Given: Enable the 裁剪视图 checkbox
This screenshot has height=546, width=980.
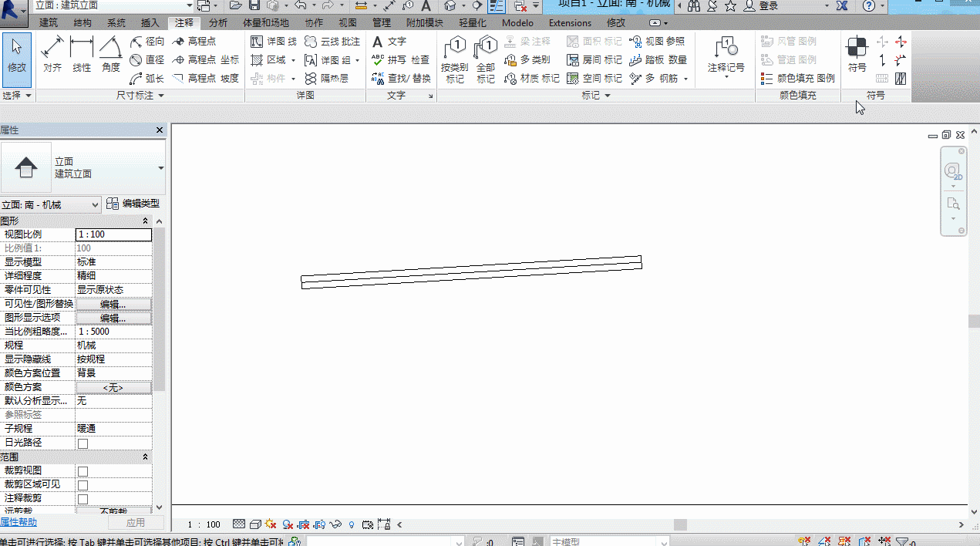Looking at the screenshot, I should click(83, 471).
